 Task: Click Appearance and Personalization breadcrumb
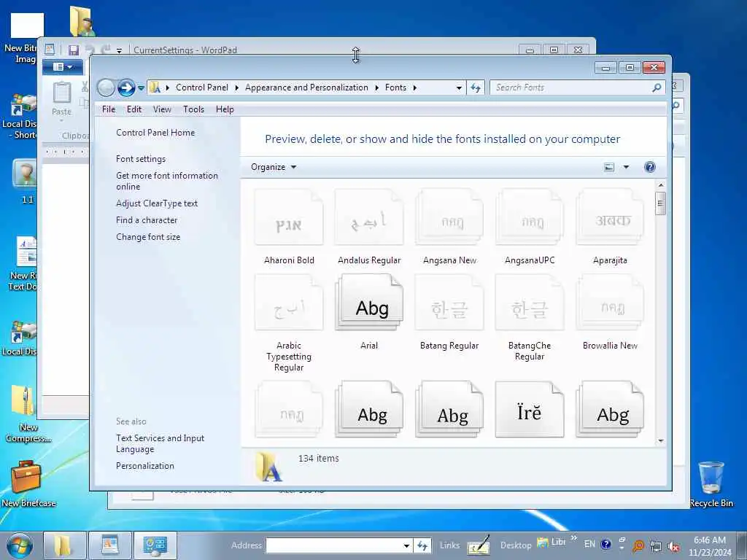click(x=306, y=87)
